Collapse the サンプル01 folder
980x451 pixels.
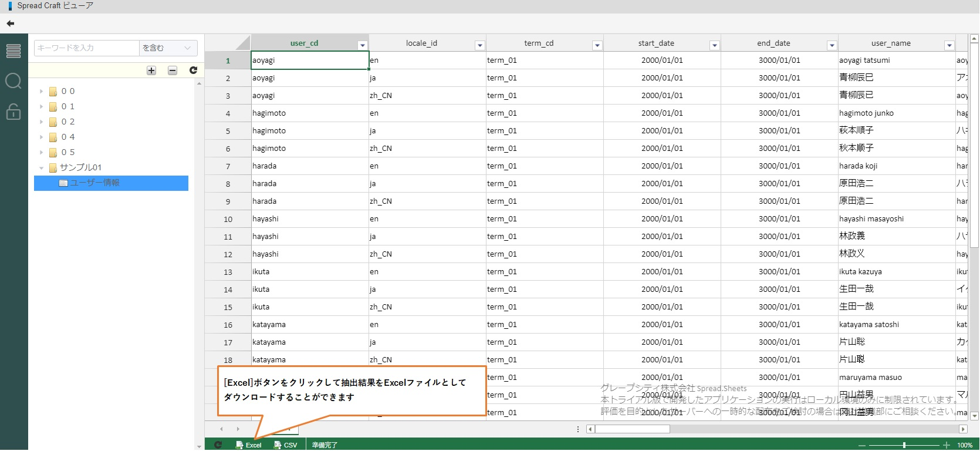click(x=41, y=168)
